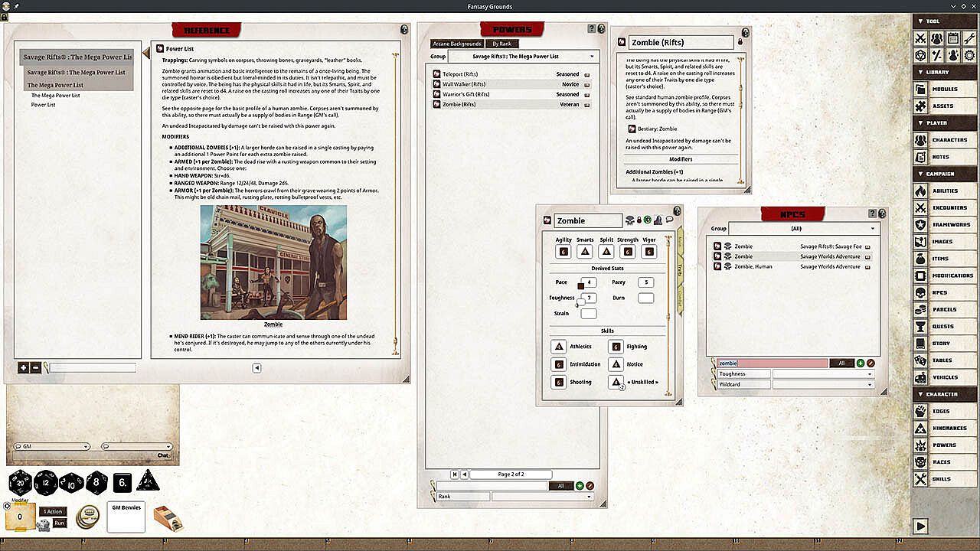Switch to the By Rank tab
This screenshot has width=980, height=551.
point(501,44)
